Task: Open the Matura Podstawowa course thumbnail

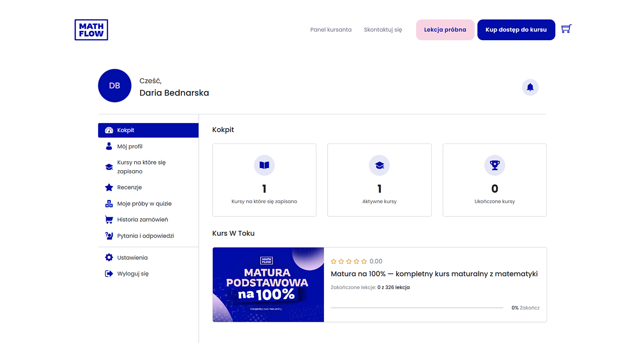Action: [268, 285]
